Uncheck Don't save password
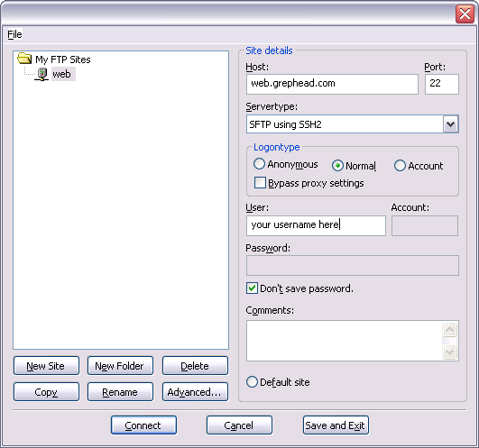The height and width of the screenshot is (448, 479). [x=252, y=288]
